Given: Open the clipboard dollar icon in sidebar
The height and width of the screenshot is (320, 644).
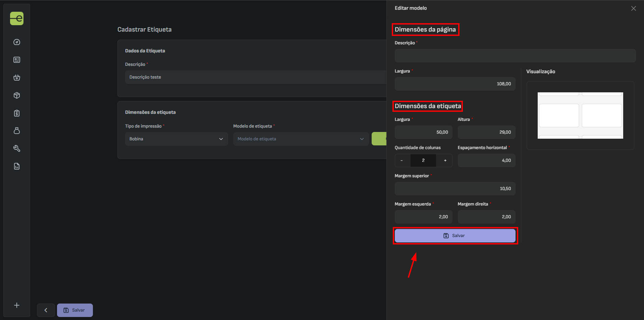Looking at the screenshot, I should pos(17,113).
